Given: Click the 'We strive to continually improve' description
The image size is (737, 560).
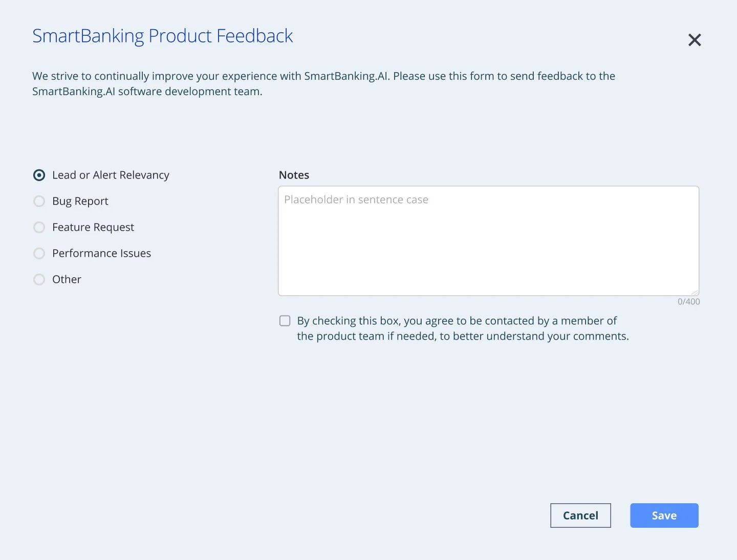Looking at the screenshot, I should [x=323, y=84].
